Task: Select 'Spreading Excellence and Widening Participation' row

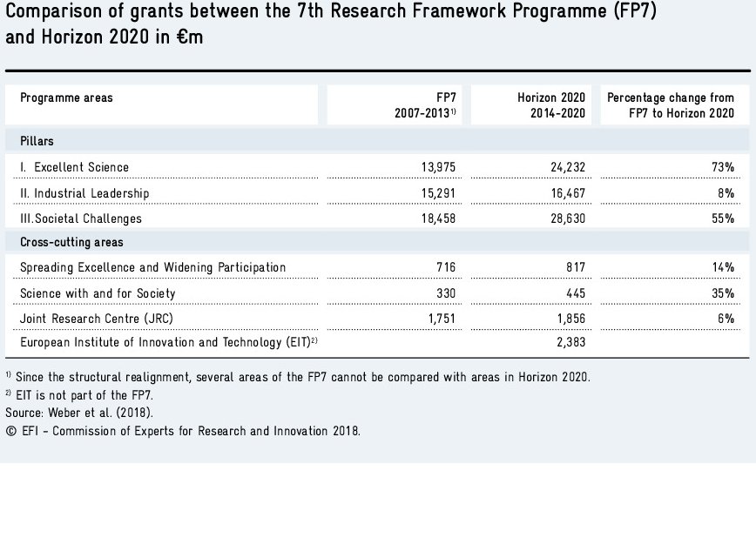Action: tap(152, 267)
